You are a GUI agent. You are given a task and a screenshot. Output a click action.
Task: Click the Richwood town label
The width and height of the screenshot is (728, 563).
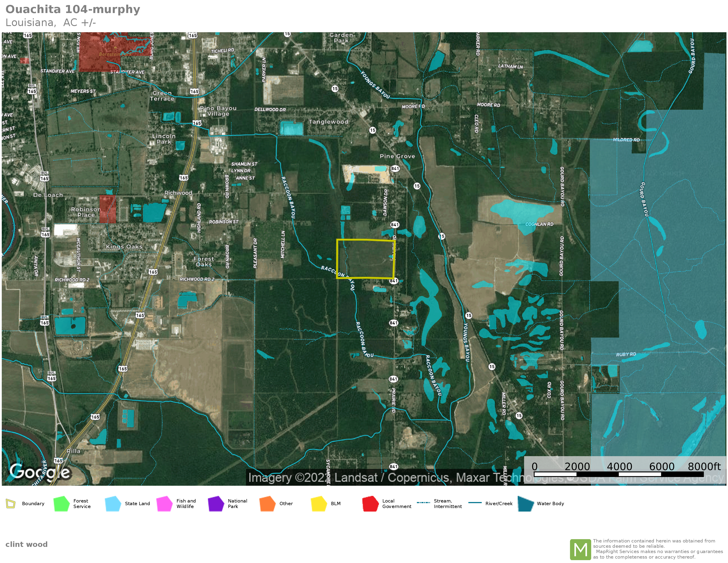click(178, 193)
